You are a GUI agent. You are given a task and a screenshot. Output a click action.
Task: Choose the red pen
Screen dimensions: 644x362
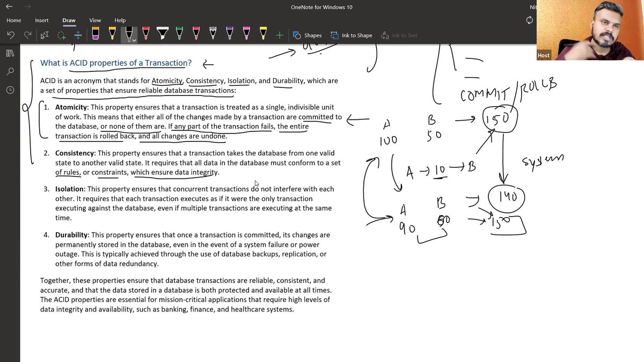pos(145,34)
